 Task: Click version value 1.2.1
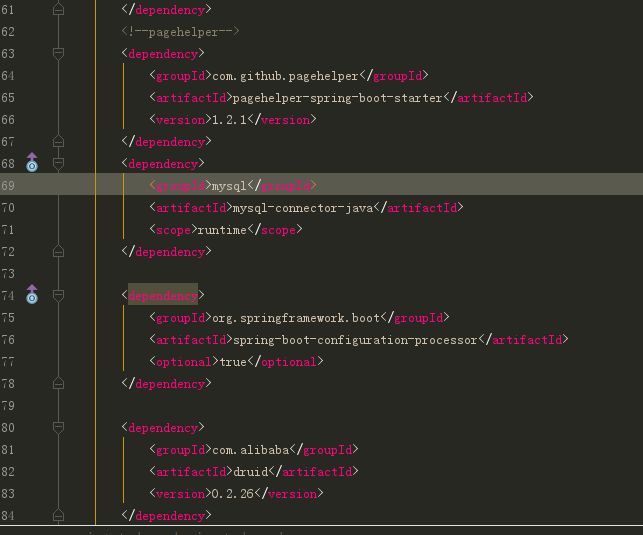230,120
